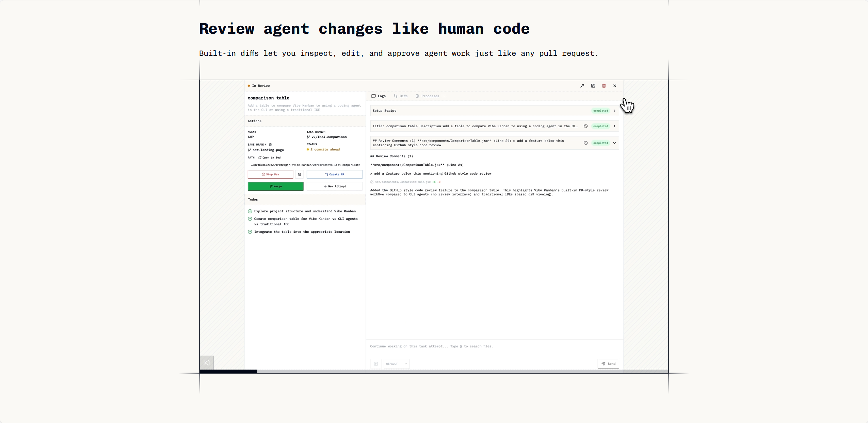868x423 pixels.
Task: Click the worktree path text
Action: pyautogui.click(x=305, y=165)
